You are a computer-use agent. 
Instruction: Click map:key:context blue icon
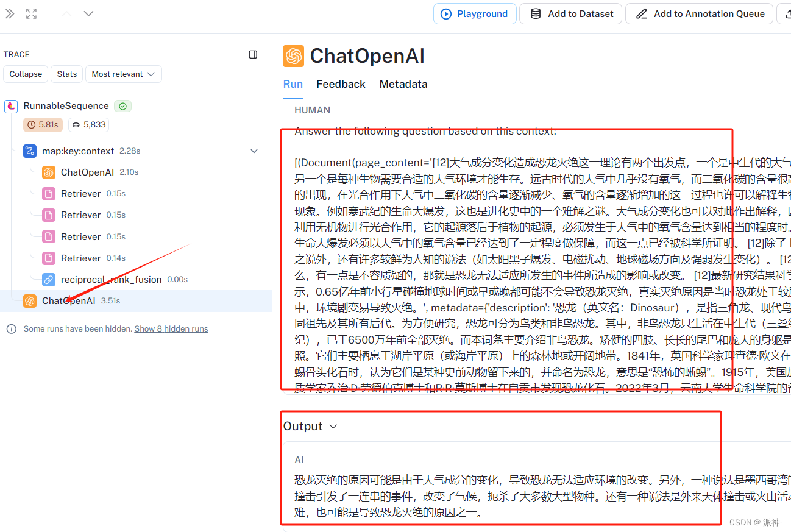30,151
